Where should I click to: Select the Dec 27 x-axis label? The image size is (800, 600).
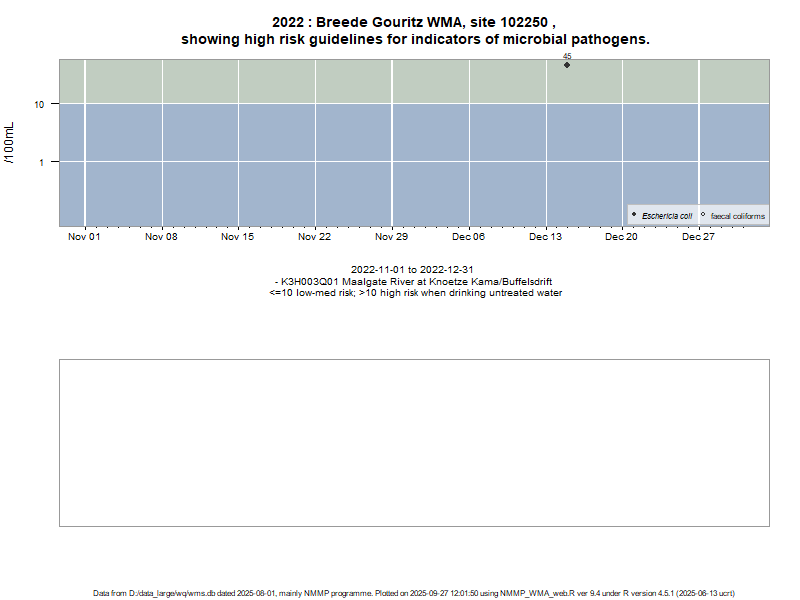(698, 237)
